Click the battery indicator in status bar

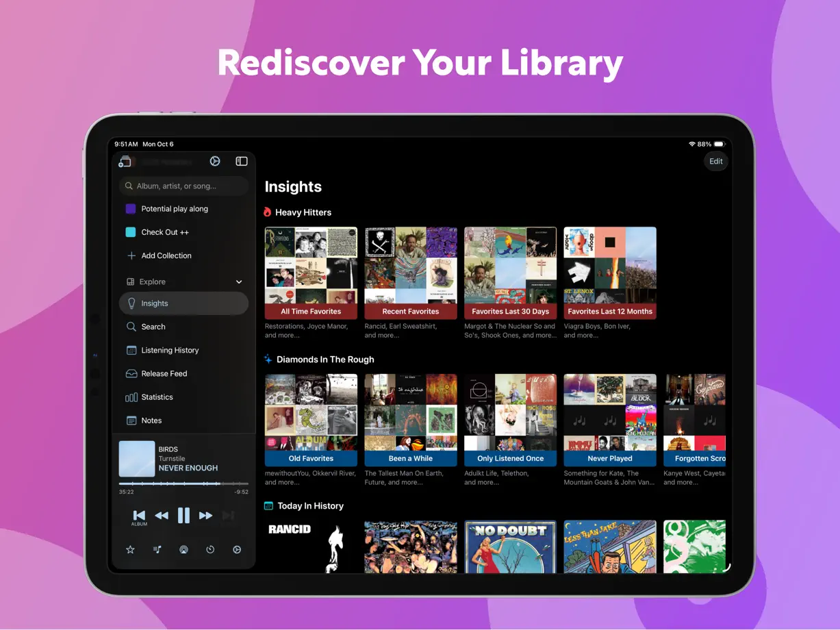[x=719, y=144]
